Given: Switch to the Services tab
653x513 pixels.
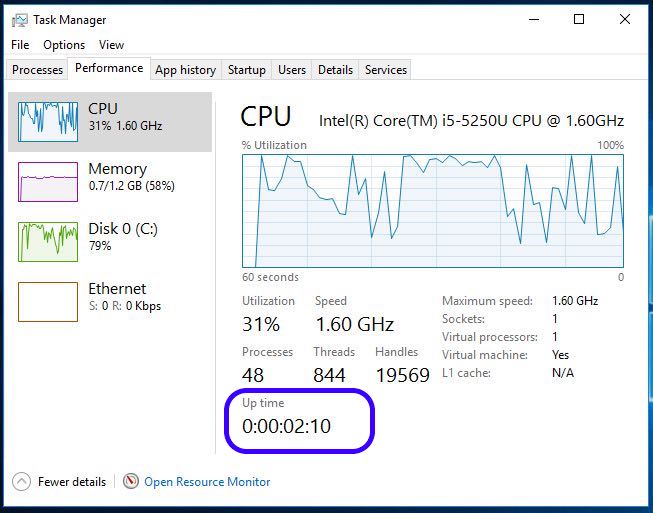Looking at the screenshot, I should 386,70.
